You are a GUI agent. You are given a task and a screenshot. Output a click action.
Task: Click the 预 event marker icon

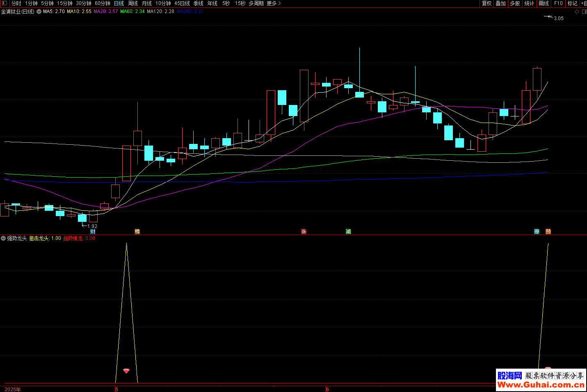click(548, 232)
